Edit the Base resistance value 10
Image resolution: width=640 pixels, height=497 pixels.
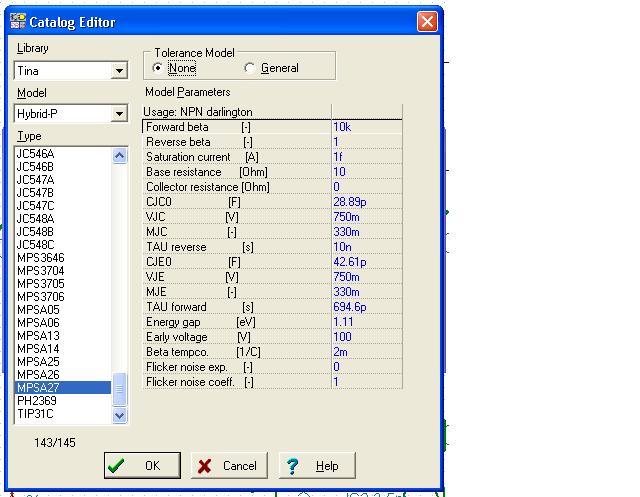click(367, 172)
